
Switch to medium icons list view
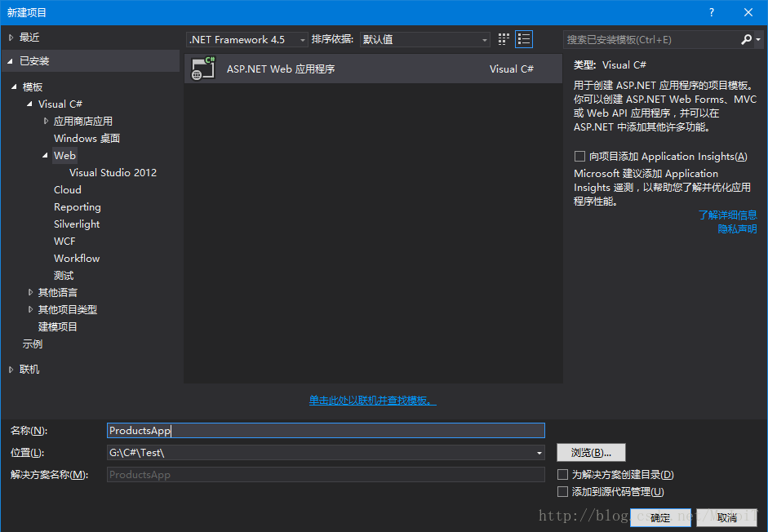[x=524, y=39]
